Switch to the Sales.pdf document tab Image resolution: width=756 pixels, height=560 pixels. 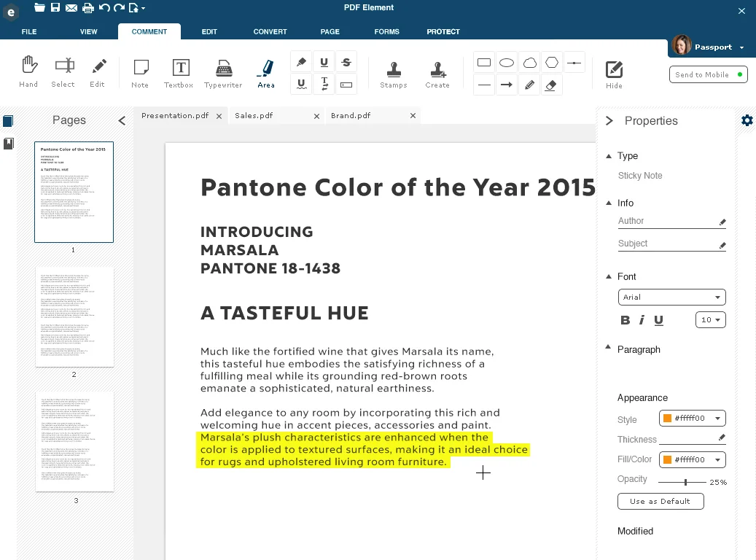(254, 116)
